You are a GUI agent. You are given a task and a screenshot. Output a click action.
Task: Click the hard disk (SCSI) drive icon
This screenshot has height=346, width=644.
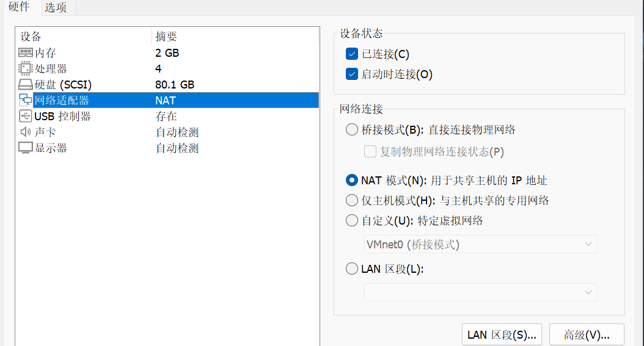[x=26, y=84]
